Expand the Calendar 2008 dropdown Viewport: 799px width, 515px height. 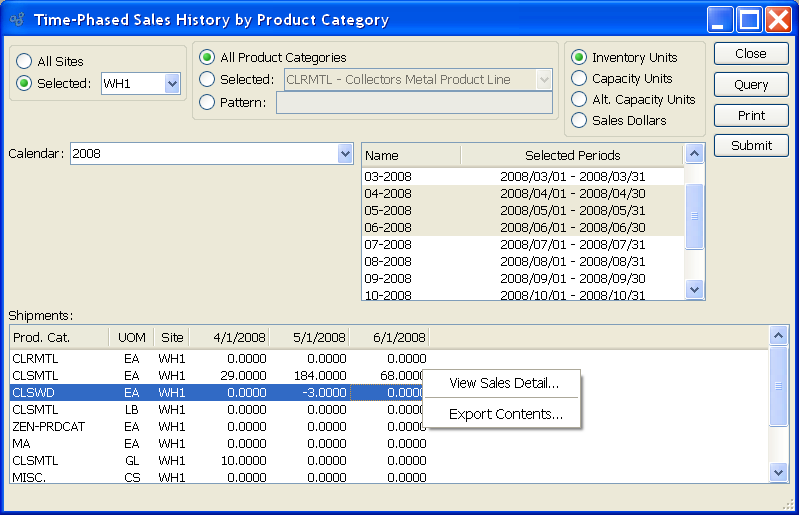345,154
